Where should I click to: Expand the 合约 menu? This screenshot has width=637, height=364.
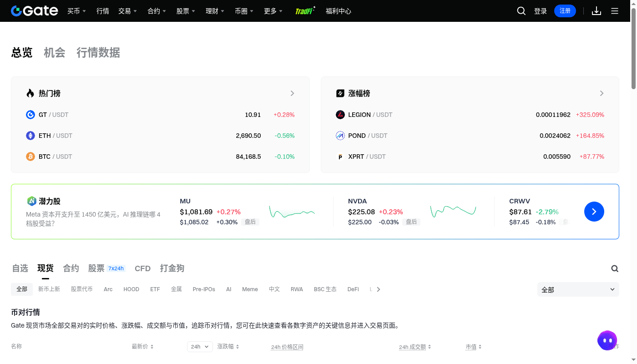157,11
